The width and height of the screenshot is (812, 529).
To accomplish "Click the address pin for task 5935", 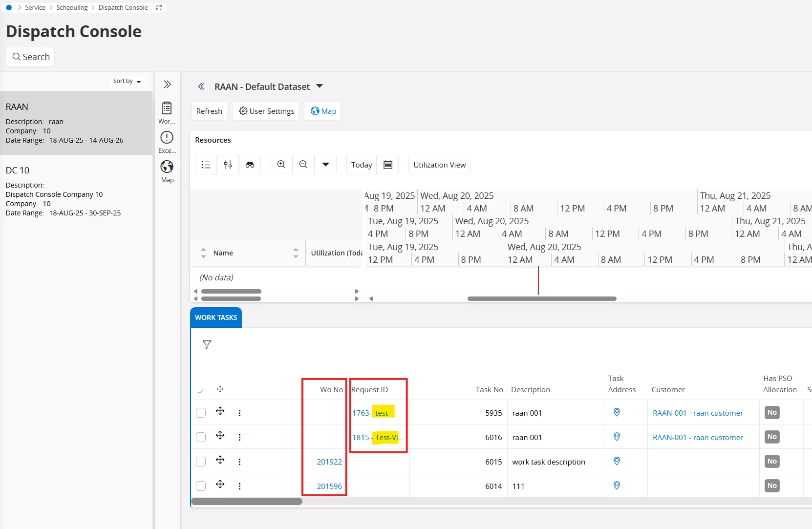I will (x=617, y=412).
